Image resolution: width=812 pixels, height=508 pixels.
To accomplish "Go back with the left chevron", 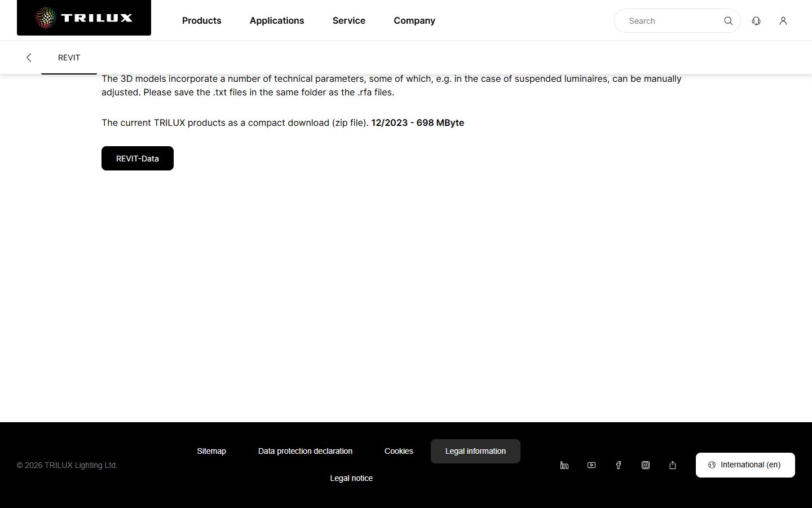I will click(x=29, y=58).
